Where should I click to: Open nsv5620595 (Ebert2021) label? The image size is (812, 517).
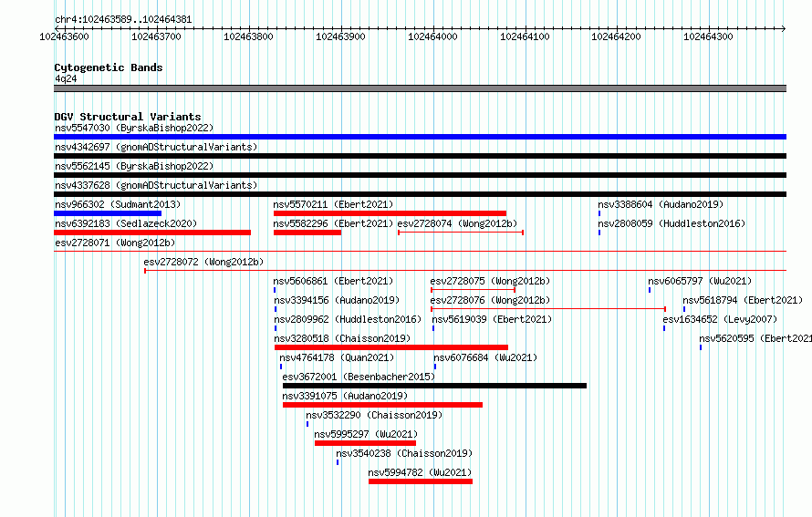[755, 338]
